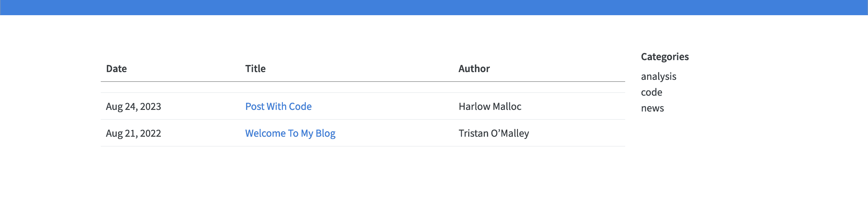
Task: Open the Welcome To My Blog post
Action: (290, 133)
